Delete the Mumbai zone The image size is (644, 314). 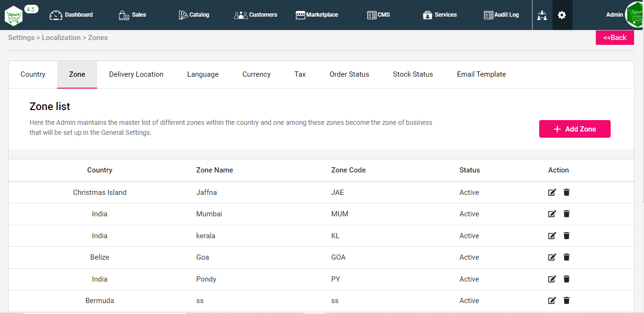pos(566,214)
